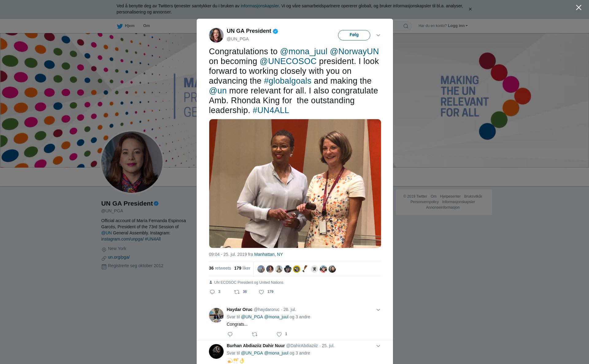
Task: Expand options on Burhan Abdiaziiz's reply
Action: [378, 346]
